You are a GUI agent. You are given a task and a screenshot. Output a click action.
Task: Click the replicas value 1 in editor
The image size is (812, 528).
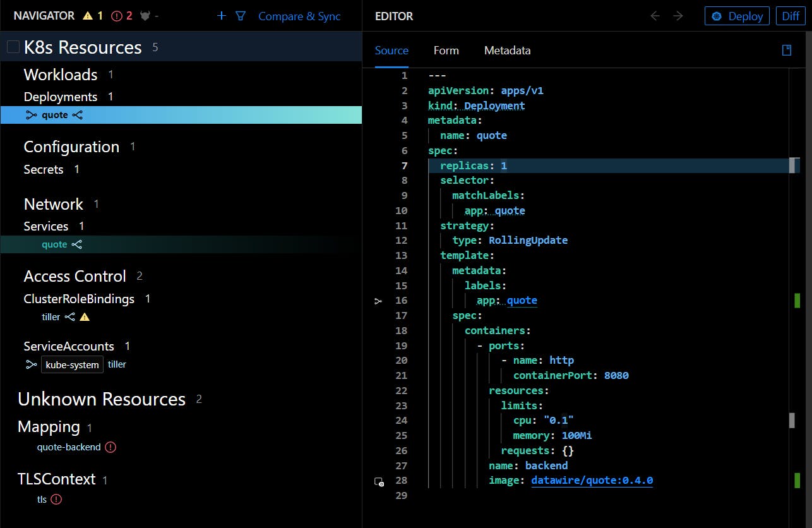coord(504,165)
